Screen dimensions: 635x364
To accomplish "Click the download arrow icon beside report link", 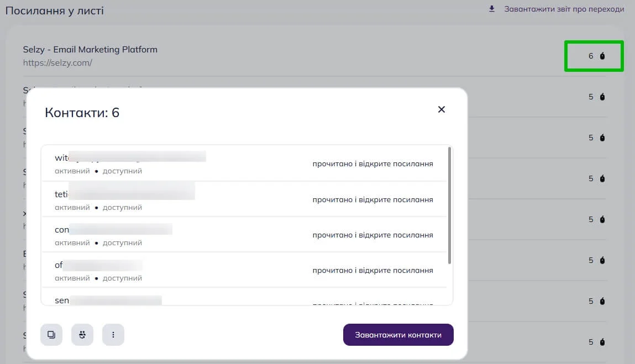I will (492, 9).
